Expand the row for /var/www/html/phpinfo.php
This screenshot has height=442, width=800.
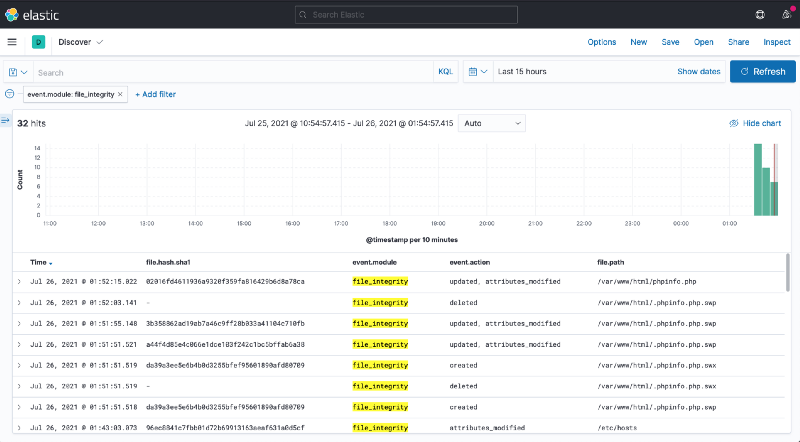tap(19, 282)
